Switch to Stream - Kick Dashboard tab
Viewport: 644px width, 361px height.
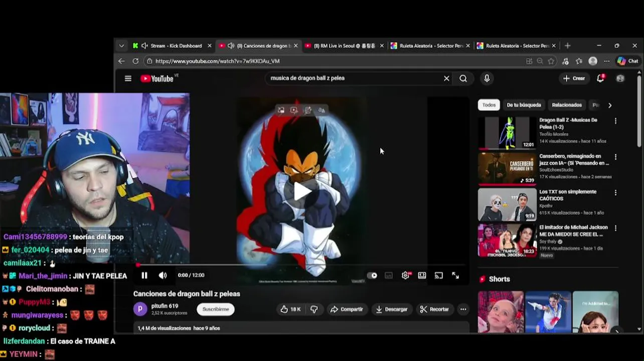point(172,46)
